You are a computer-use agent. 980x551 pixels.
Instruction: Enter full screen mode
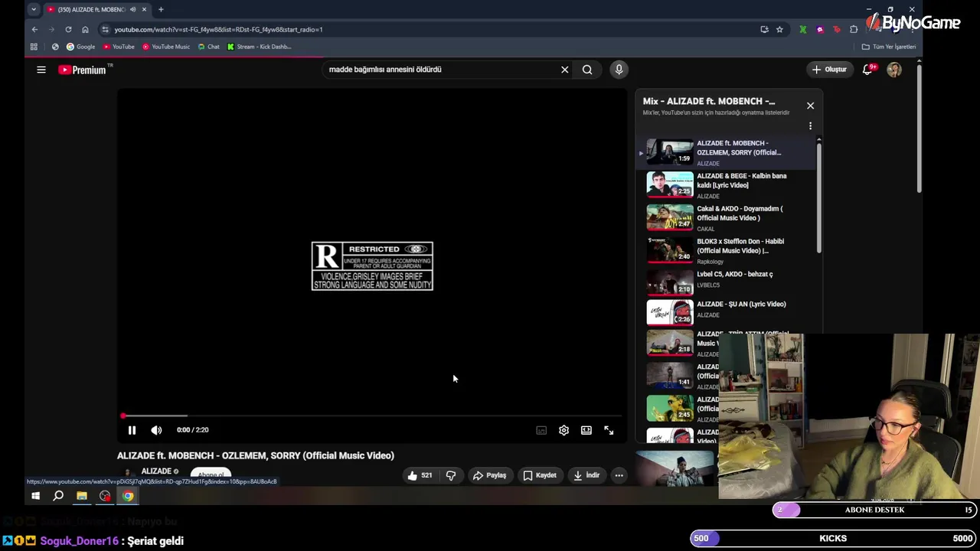[609, 430]
